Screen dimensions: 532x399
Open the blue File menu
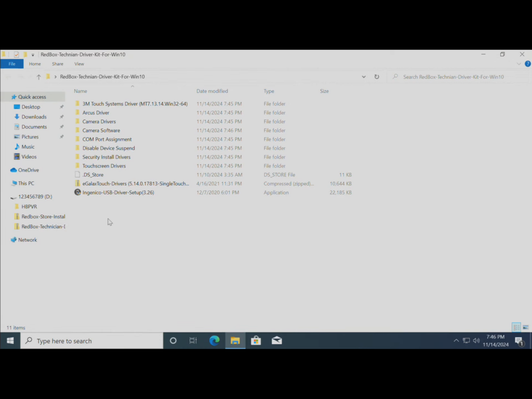pos(11,64)
